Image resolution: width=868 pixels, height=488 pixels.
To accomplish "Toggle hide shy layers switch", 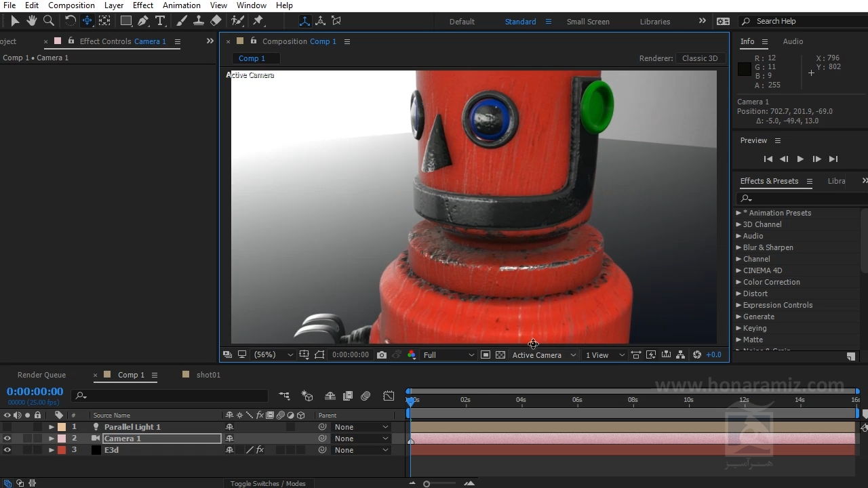I will coord(330,396).
